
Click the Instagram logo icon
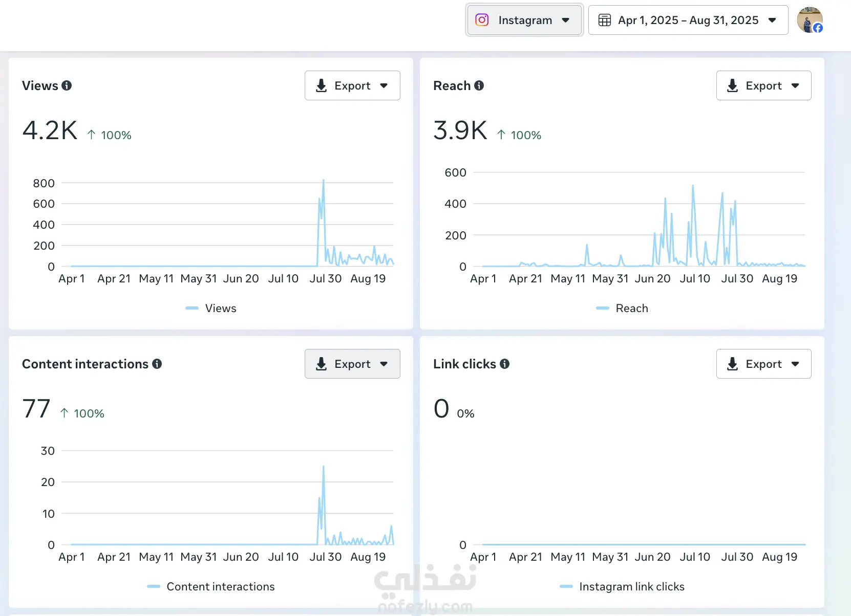(482, 20)
